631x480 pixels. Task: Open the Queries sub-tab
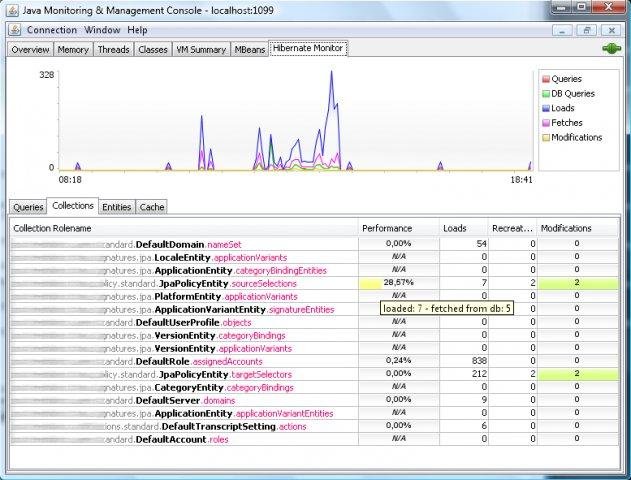(28, 207)
